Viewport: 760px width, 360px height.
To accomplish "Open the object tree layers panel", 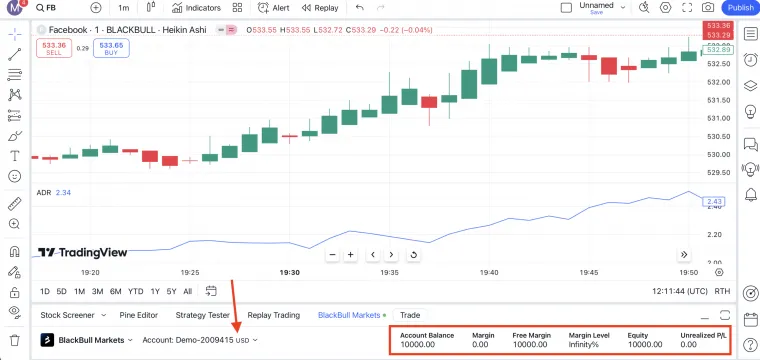I will coord(750,86).
